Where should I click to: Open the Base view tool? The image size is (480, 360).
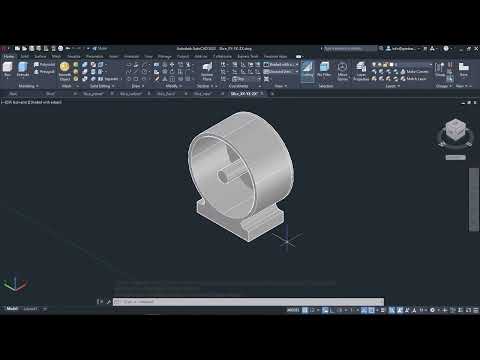(x=464, y=69)
